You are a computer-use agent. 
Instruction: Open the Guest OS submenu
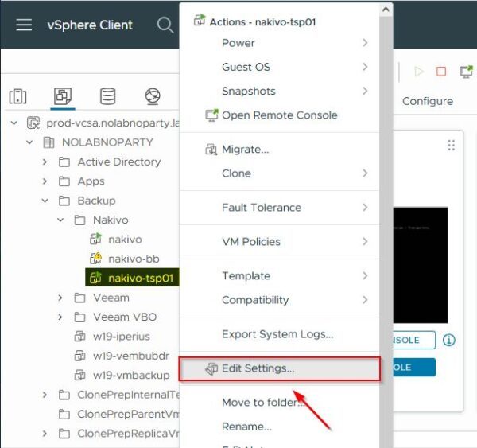[x=279, y=67]
